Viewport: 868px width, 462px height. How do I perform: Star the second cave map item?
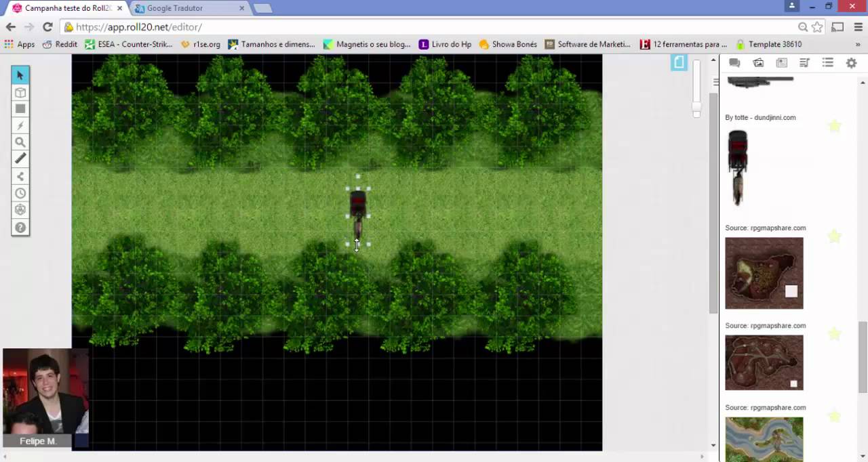click(834, 334)
